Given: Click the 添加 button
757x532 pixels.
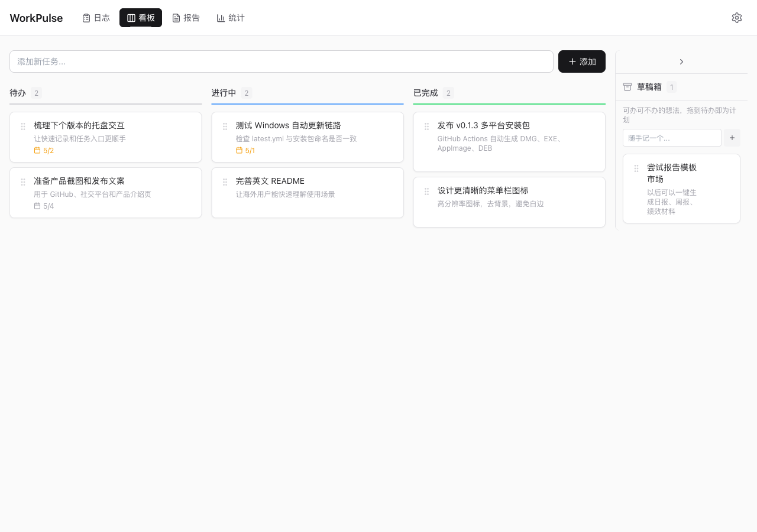Looking at the screenshot, I should click(x=582, y=61).
